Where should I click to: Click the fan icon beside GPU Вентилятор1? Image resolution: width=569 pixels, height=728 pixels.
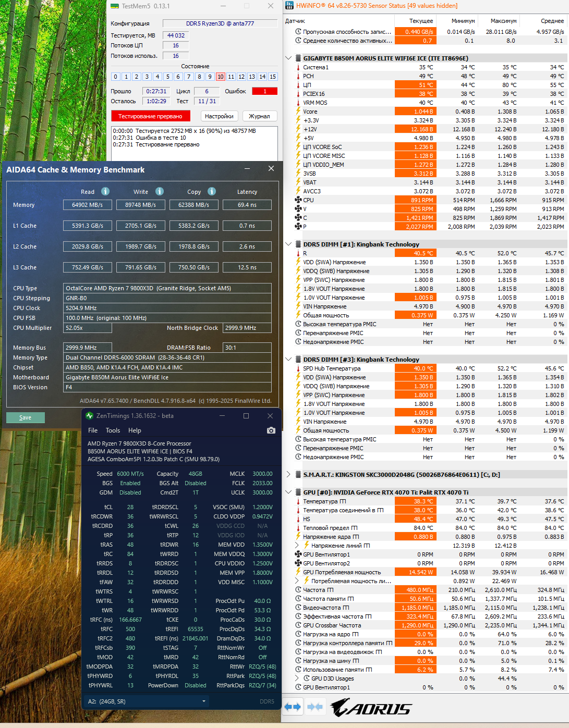[x=298, y=554]
